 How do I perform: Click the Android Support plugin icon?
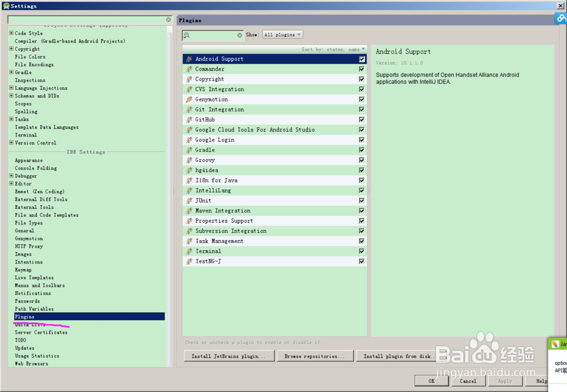189,59
